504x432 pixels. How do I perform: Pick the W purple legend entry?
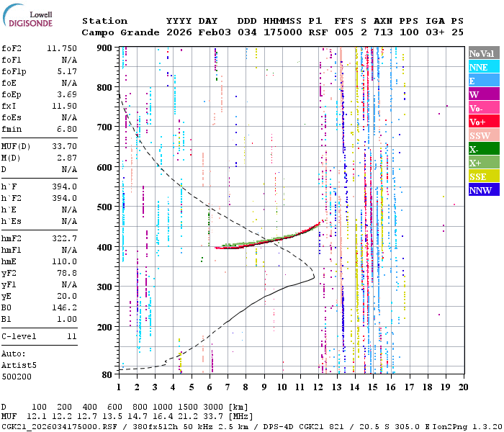pyautogui.click(x=482, y=94)
